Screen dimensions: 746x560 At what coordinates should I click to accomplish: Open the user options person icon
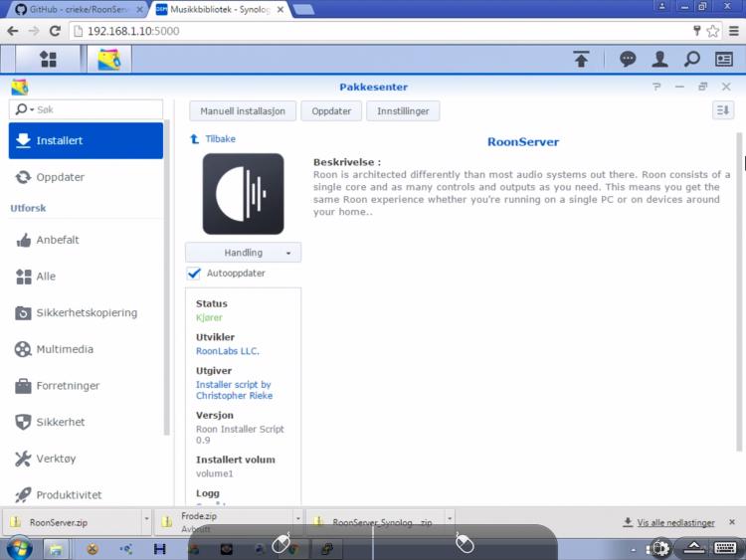tap(659, 60)
